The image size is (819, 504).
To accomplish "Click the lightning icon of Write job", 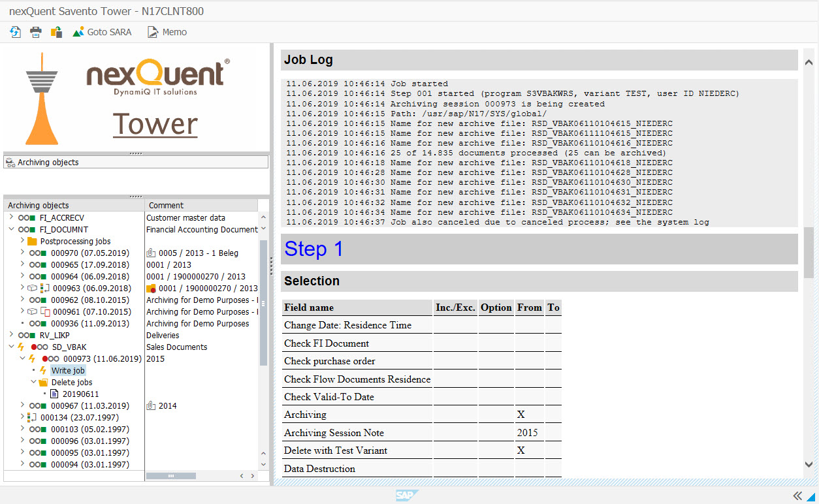I will tap(43, 370).
